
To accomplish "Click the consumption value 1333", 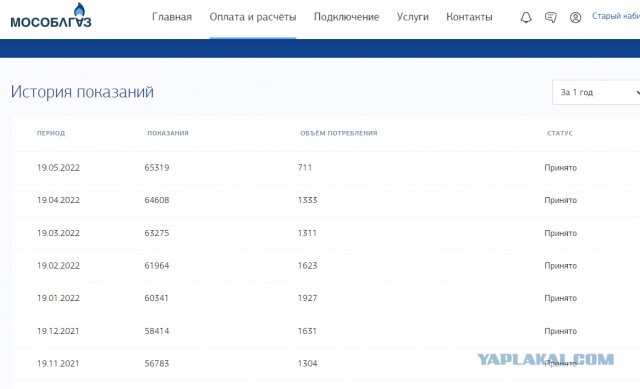I will (307, 200).
